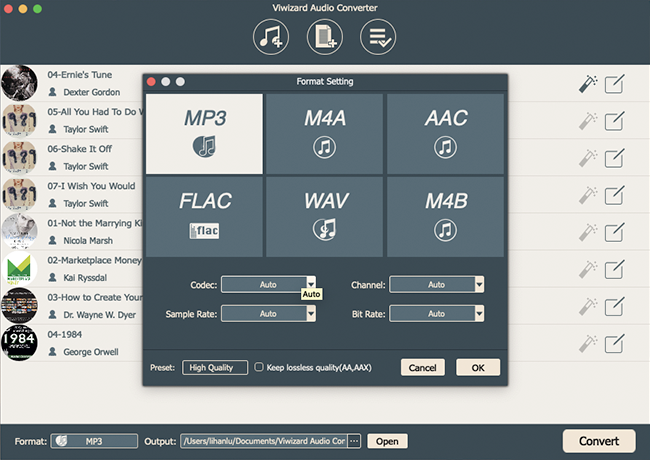
Task: Click the output path field
Action: (x=264, y=441)
